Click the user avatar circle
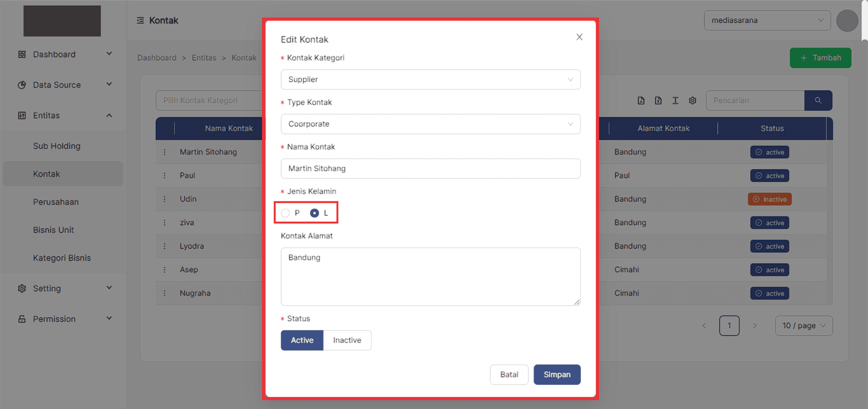Viewport: 868px width, 409px height. tap(847, 21)
